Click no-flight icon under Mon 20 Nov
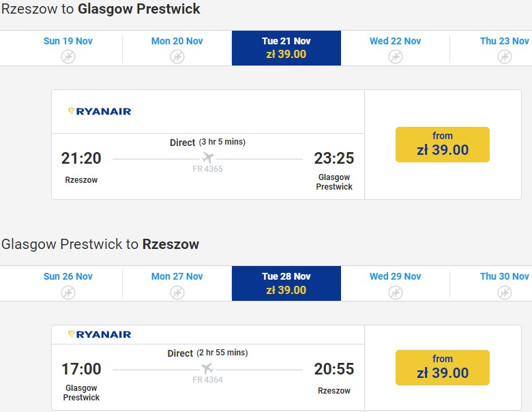 pos(177,57)
